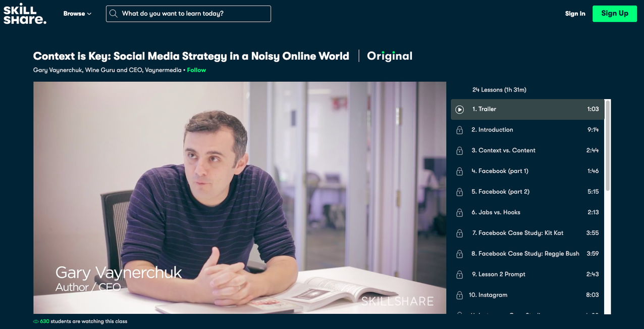644x329 pixels.
Task: Select lesson 4. Facebook (part 1)
Action: tap(527, 171)
